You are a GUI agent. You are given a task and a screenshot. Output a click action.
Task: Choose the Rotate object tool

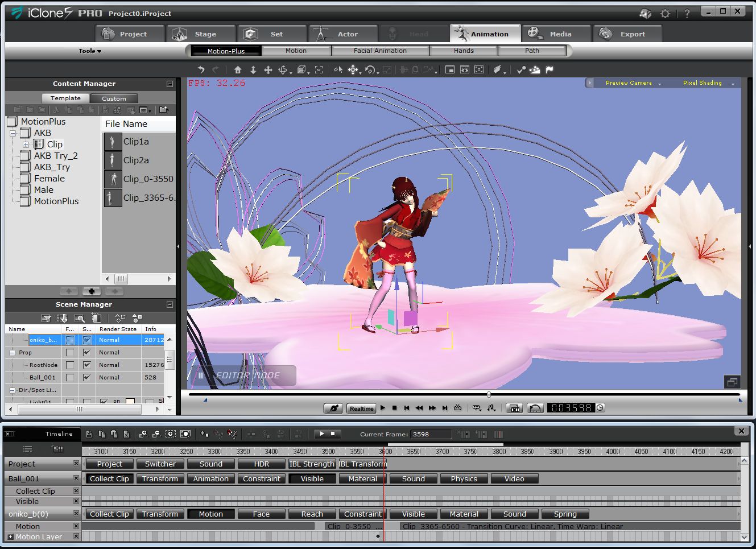[370, 69]
